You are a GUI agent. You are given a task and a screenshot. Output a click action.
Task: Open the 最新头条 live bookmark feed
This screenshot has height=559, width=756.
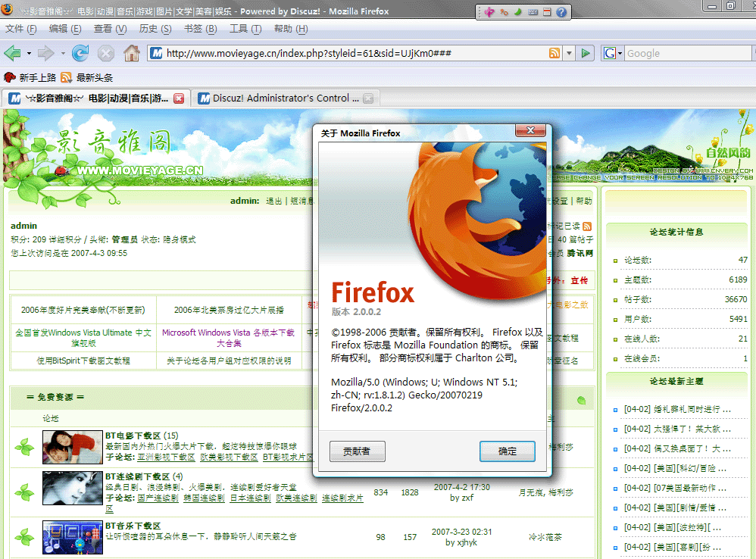[x=87, y=77]
